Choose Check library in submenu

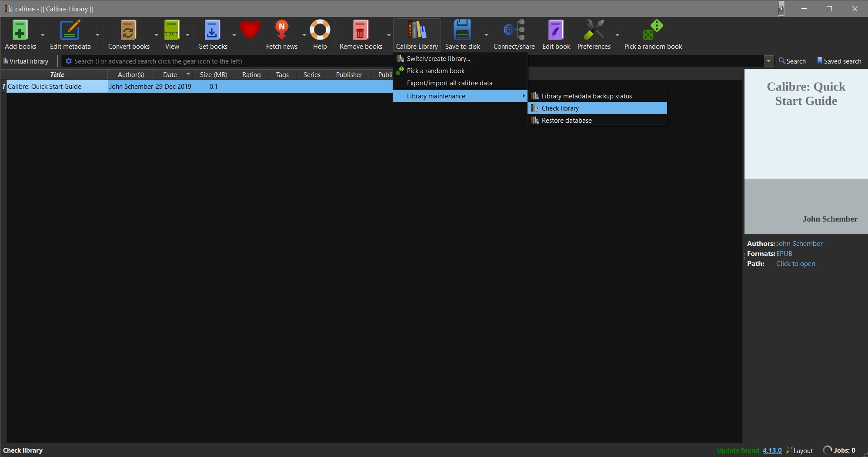(x=597, y=108)
